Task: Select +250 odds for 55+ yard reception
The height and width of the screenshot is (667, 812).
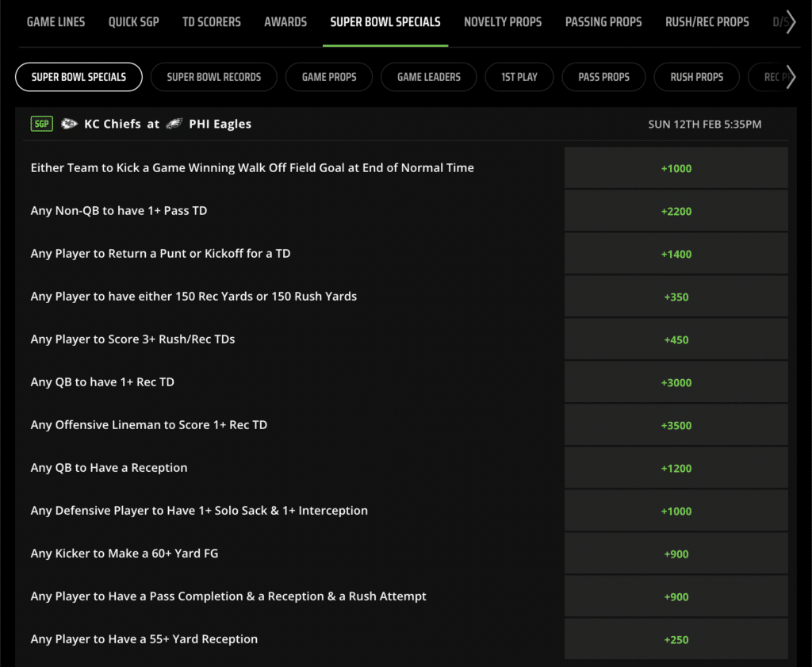Action: coord(676,639)
